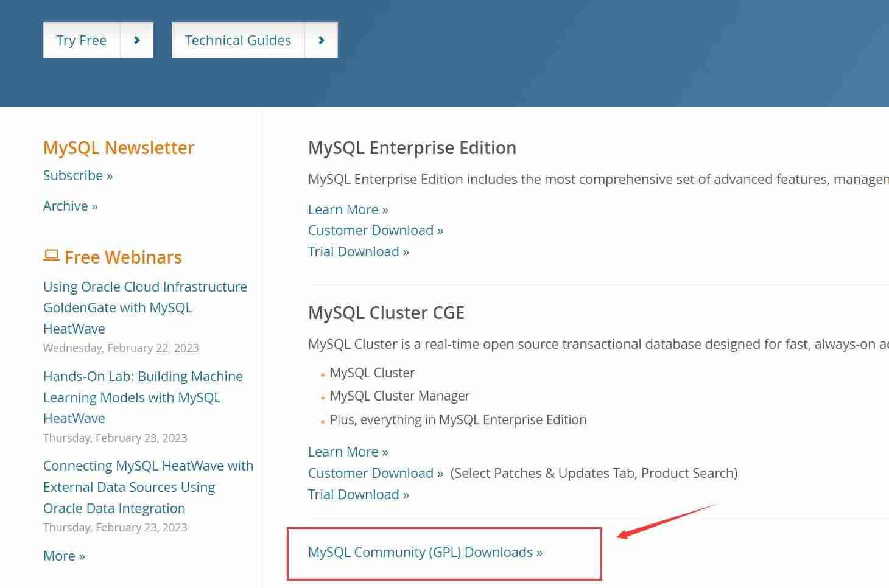The height and width of the screenshot is (588, 889).
Task: Click the chevrons after Subscribe link
Action: [109, 176]
